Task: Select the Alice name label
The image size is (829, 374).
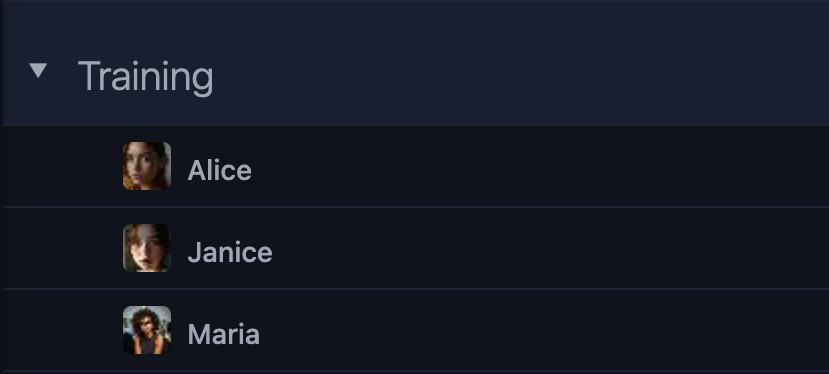Action: pyautogui.click(x=219, y=170)
